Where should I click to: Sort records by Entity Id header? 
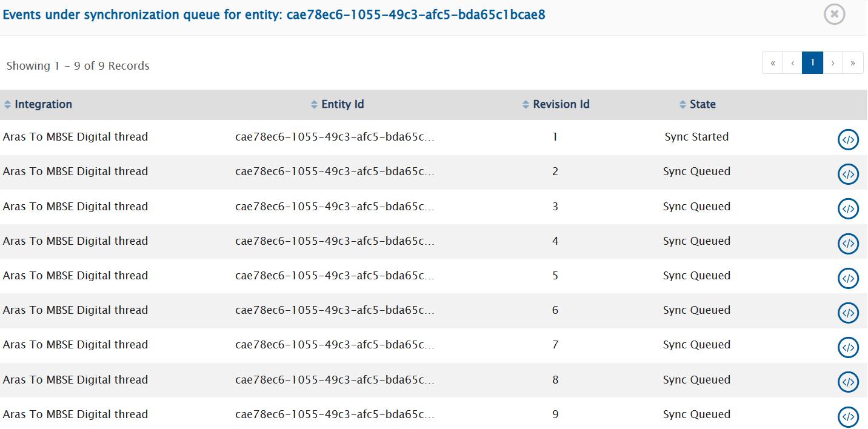[x=342, y=104]
